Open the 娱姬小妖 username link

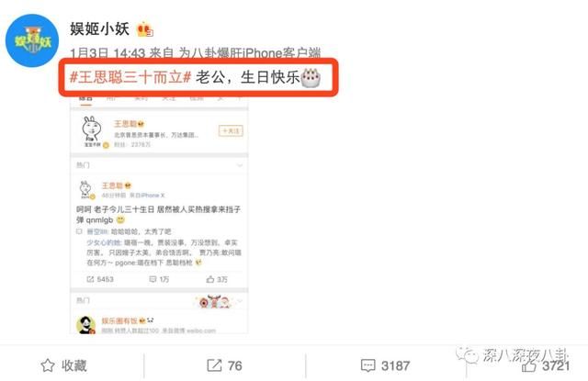point(100,29)
